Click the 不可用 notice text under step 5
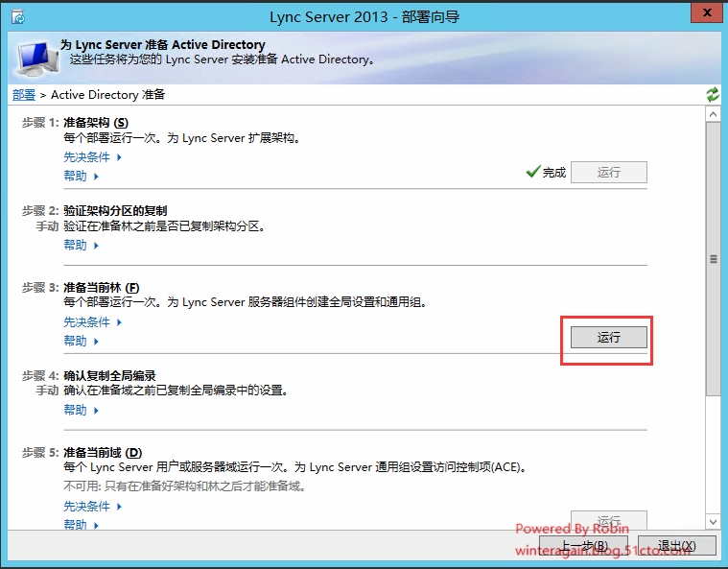Image resolution: width=728 pixels, height=569 pixels. pos(184,486)
